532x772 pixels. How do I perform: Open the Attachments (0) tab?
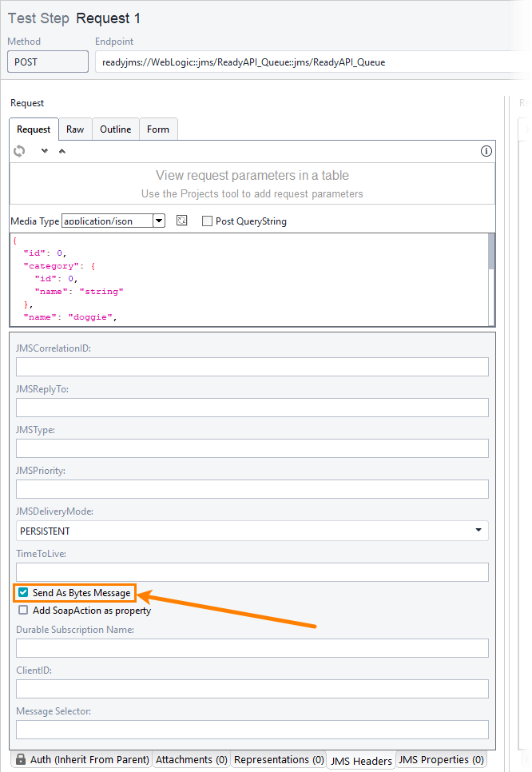tap(192, 759)
